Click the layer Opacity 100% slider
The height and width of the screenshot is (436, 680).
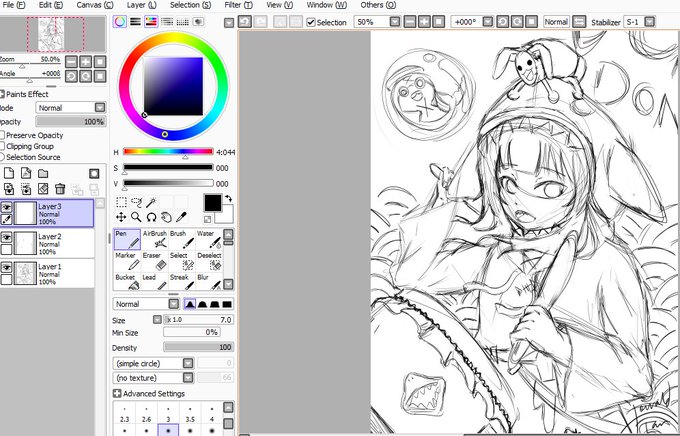coord(71,122)
